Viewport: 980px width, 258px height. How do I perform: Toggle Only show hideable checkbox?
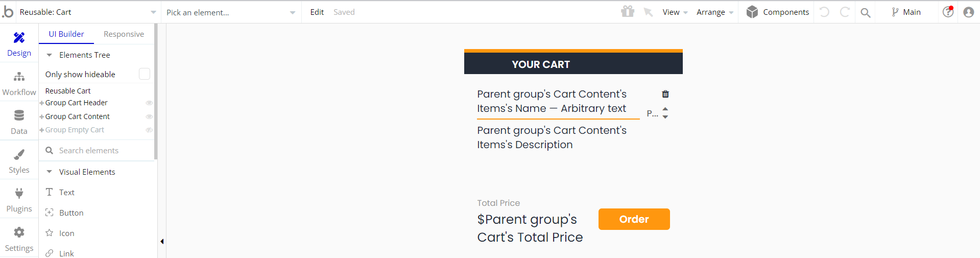coord(145,74)
